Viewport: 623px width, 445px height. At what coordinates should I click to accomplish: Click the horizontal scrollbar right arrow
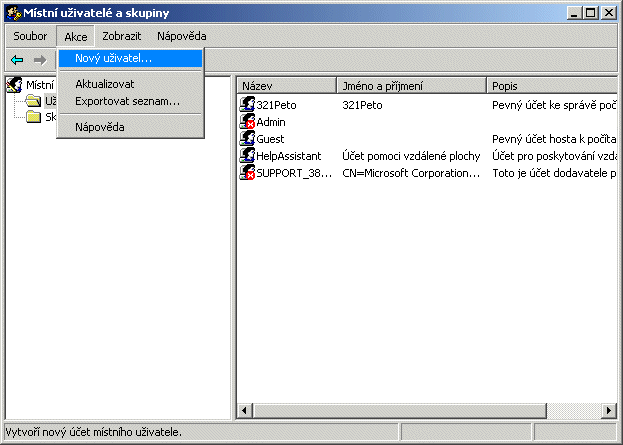pyautogui.click(x=607, y=411)
